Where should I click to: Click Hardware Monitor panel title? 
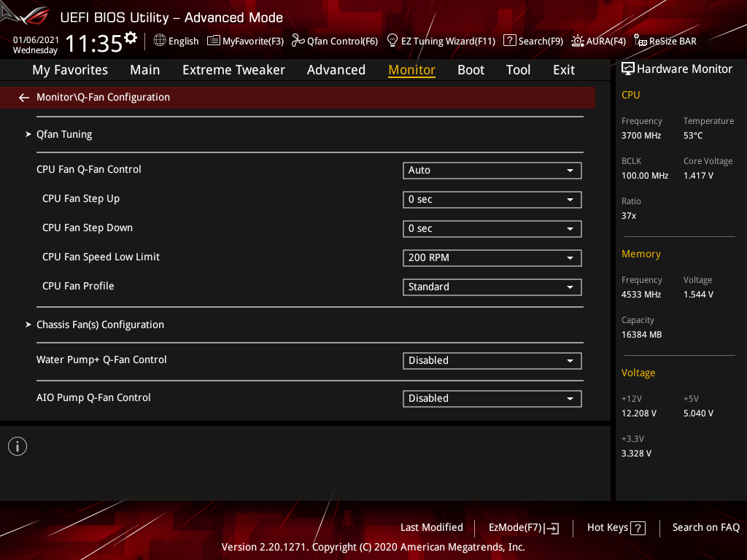coord(684,69)
